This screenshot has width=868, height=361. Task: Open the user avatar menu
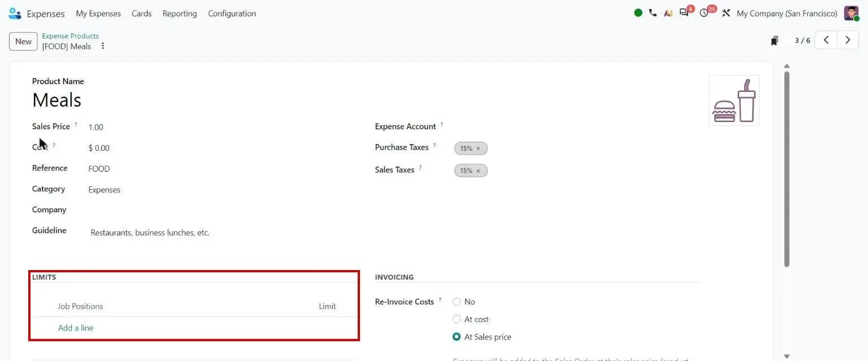pyautogui.click(x=851, y=13)
